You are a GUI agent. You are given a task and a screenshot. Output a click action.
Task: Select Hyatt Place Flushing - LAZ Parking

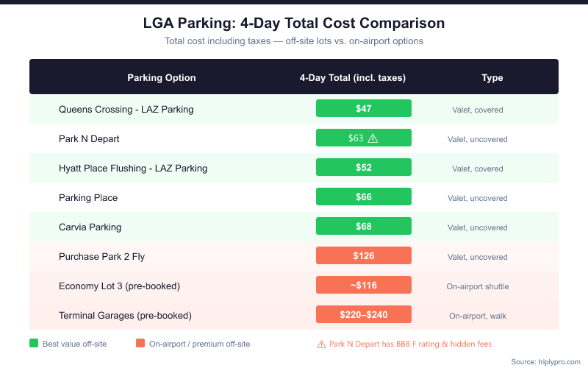pos(133,169)
